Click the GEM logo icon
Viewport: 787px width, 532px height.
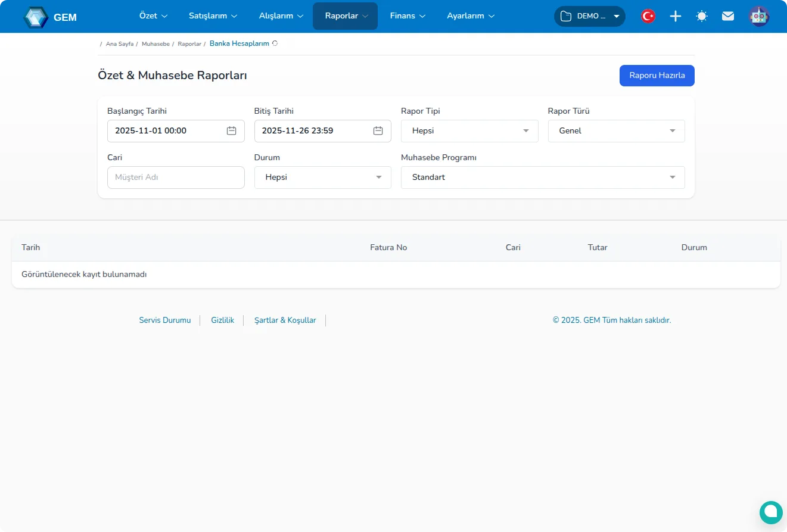click(36, 17)
